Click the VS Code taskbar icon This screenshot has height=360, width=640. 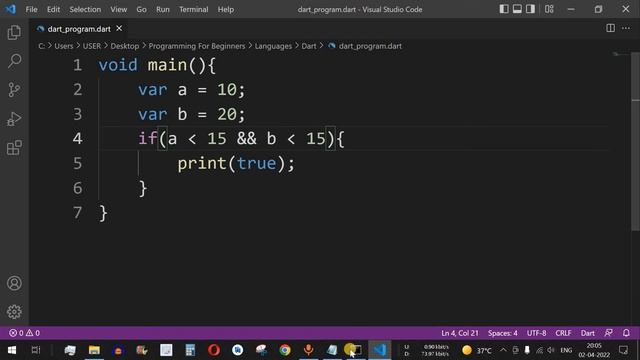click(380, 350)
